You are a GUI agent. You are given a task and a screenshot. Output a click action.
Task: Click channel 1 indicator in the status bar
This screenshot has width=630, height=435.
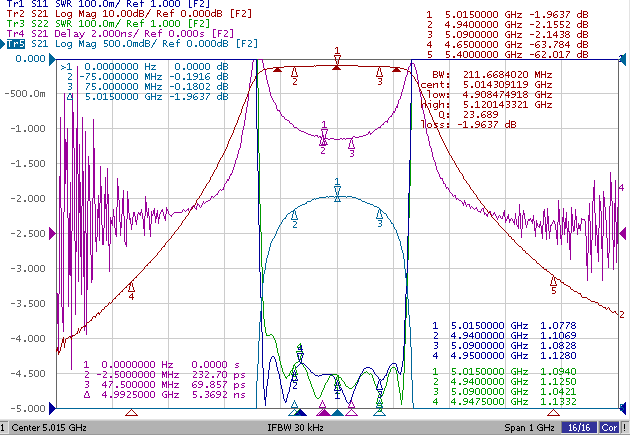point(3,428)
